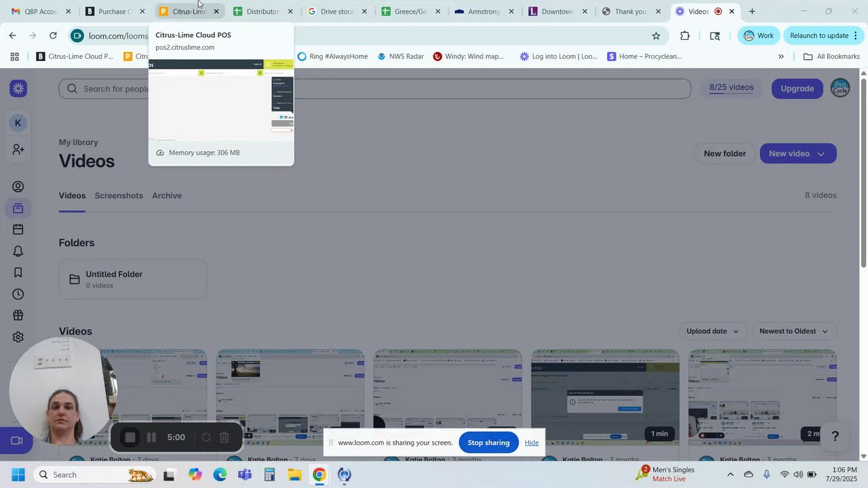Switch to the Screenshots tab
The image size is (868, 488).
point(119,196)
